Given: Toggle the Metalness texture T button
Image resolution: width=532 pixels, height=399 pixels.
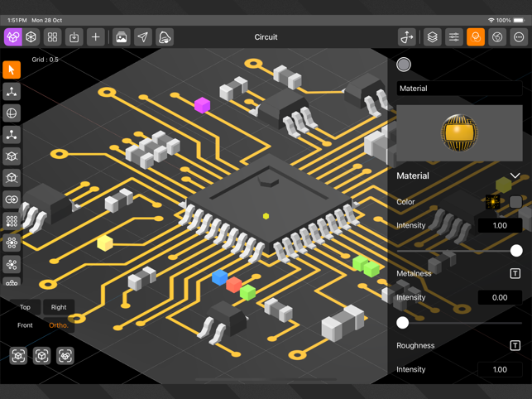Looking at the screenshot, I should click(x=515, y=273).
